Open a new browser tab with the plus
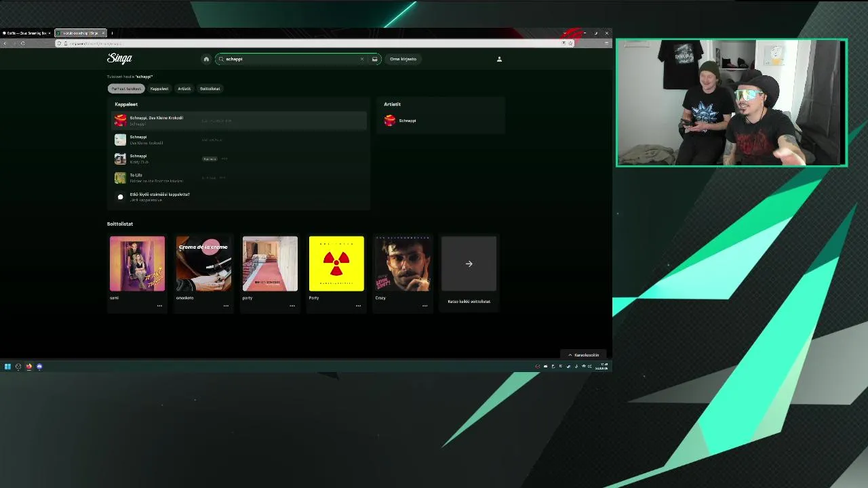868x488 pixels. [x=112, y=33]
